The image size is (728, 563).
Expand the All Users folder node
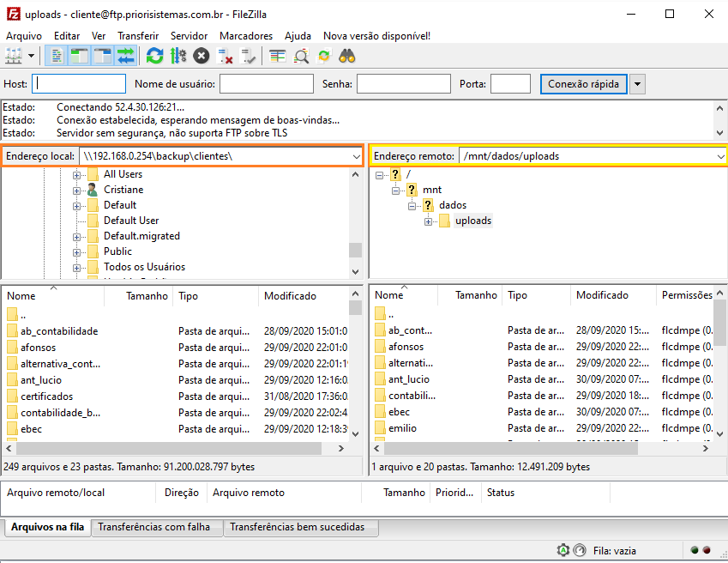[x=76, y=175]
